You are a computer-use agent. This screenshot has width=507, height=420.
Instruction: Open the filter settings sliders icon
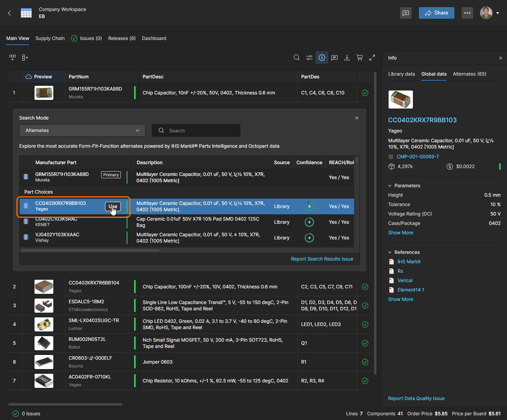309,58
